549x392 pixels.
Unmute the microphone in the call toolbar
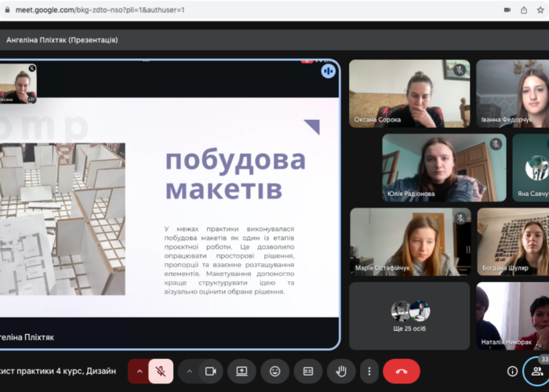pyautogui.click(x=161, y=371)
